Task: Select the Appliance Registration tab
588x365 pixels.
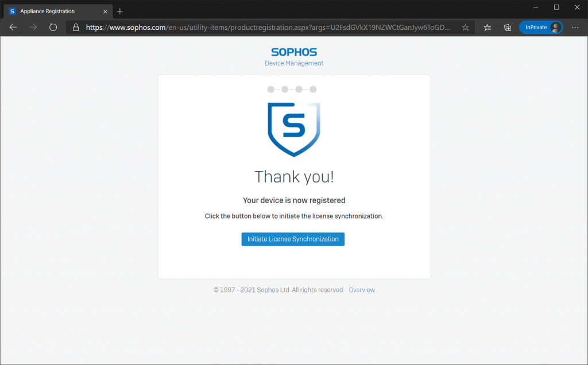Action: tap(58, 11)
